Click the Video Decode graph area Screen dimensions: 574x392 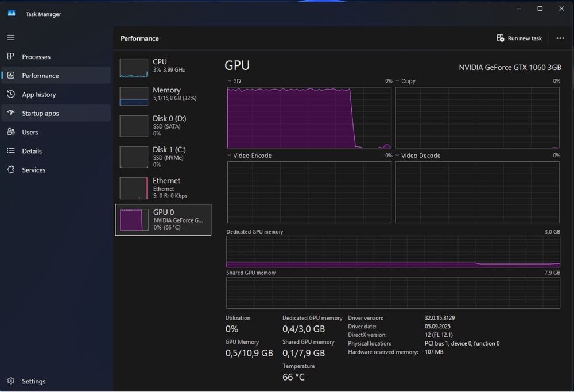click(477, 192)
